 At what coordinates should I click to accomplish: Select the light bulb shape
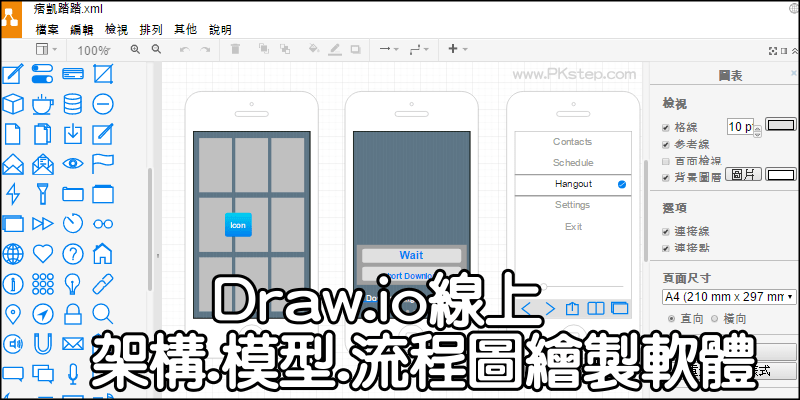pyautogui.click(x=73, y=283)
